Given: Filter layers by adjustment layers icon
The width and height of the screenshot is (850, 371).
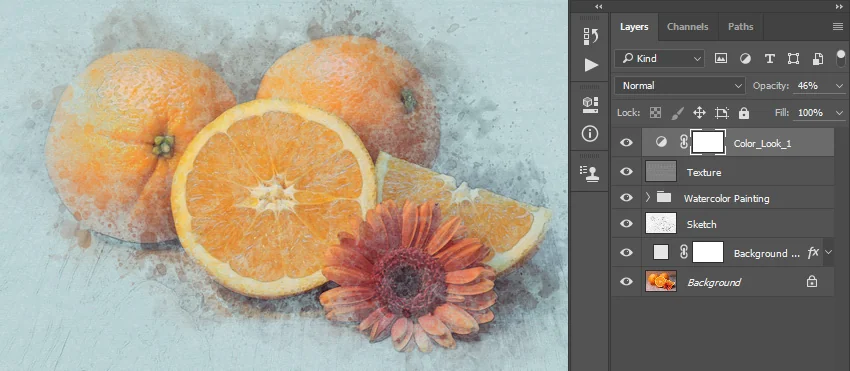Looking at the screenshot, I should pyautogui.click(x=745, y=59).
